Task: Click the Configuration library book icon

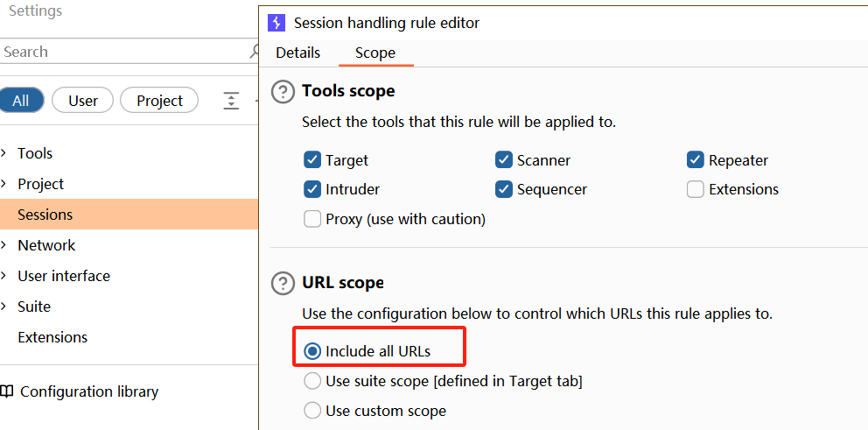Action: (7, 391)
